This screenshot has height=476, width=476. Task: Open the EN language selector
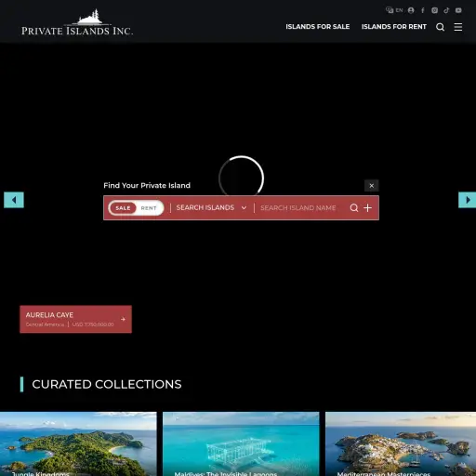394,10
